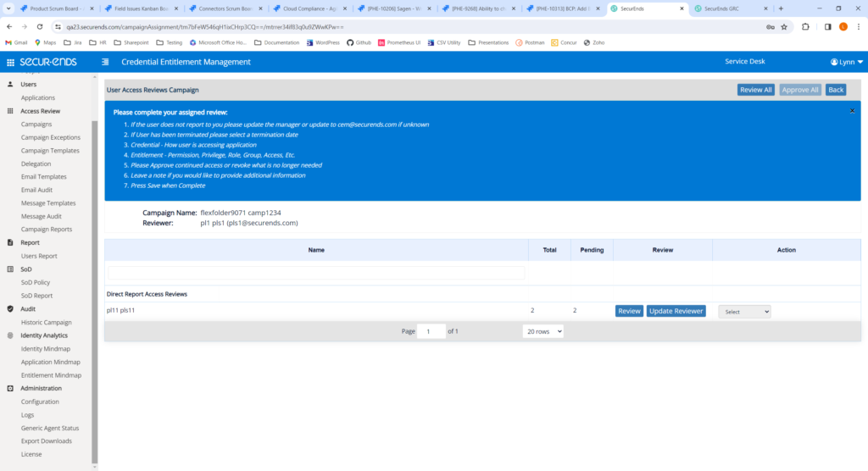The width and height of the screenshot is (868, 471).
Task: Open Chrome three-dot menu
Action: (x=859, y=26)
